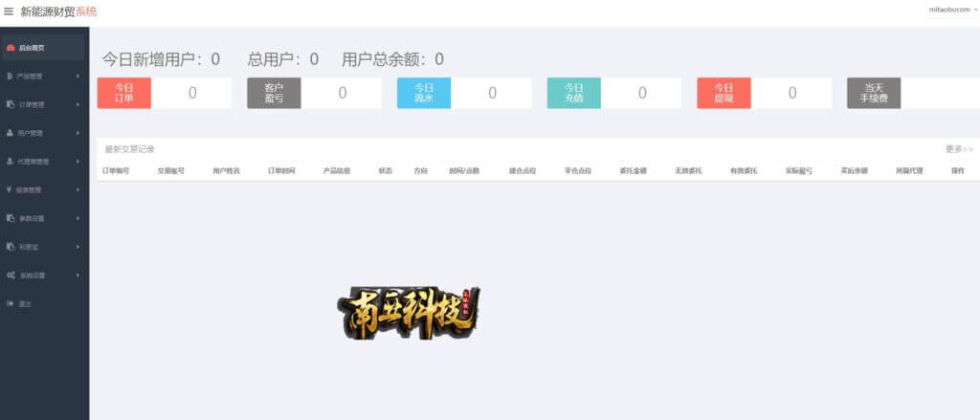Click the gray 客户盈亏 tile

274,93
